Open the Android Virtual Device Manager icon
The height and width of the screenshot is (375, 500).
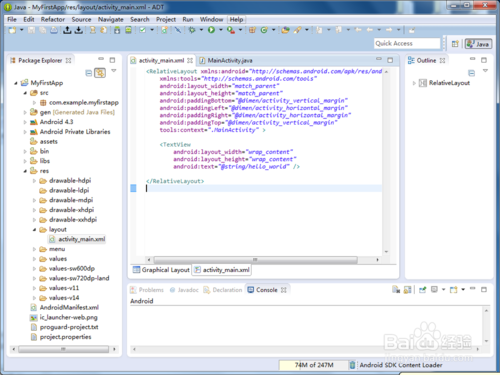[128, 30]
